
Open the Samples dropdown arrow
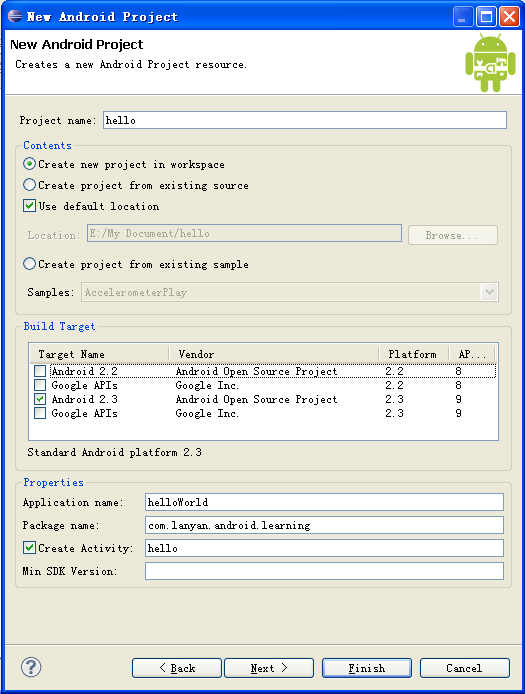tap(489, 292)
